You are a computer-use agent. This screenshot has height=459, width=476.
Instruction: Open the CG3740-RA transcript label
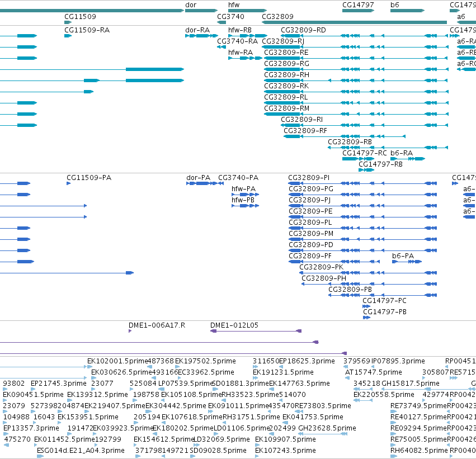(237, 41)
